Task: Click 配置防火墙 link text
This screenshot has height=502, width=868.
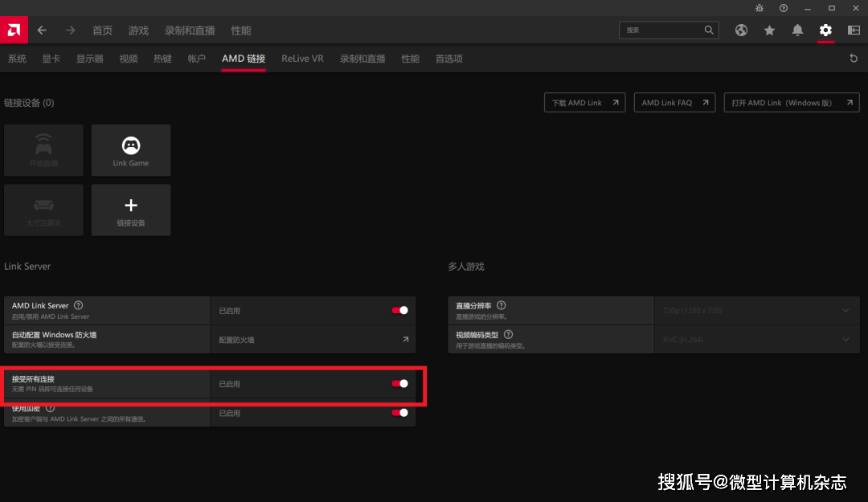Action: (x=236, y=340)
